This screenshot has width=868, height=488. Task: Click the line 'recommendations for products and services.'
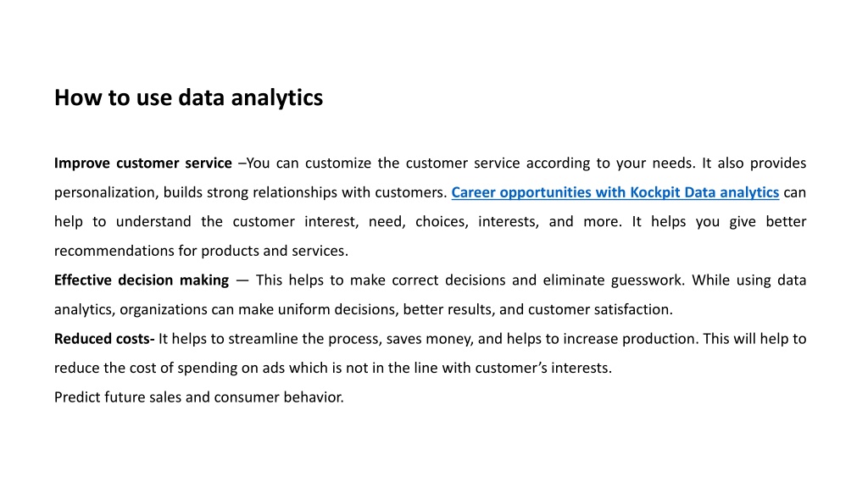201,251
